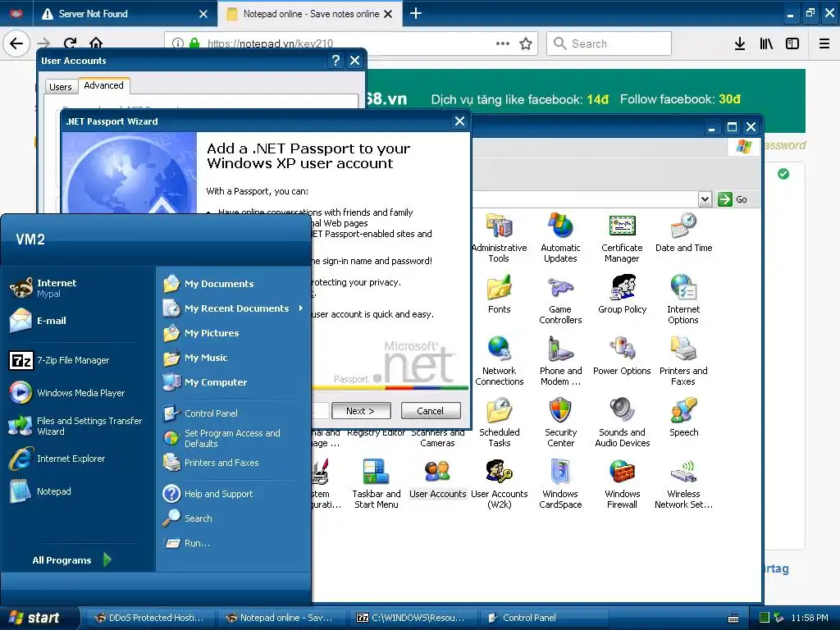The height and width of the screenshot is (630, 840).
Task: Open Taskbar and Start Menu icon
Action: coord(376,484)
